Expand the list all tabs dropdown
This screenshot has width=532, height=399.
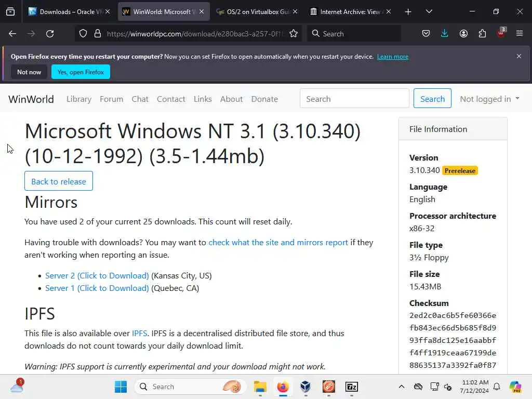(x=429, y=11)
